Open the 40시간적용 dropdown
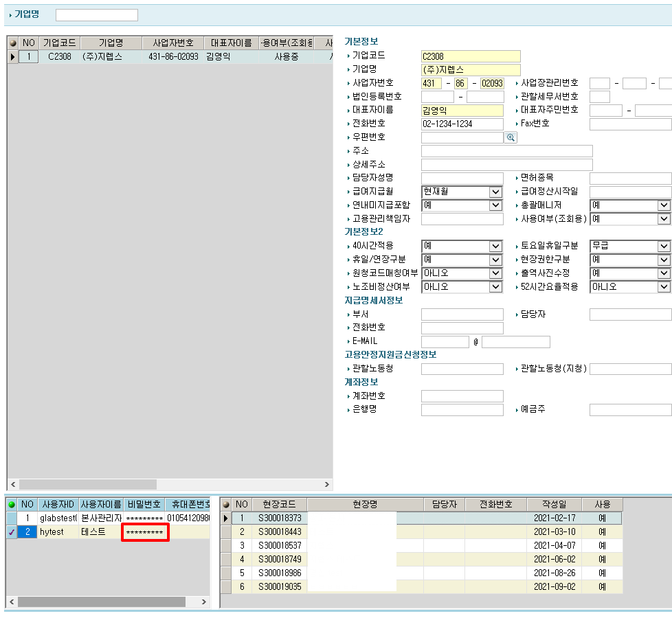 click(496, 246)
